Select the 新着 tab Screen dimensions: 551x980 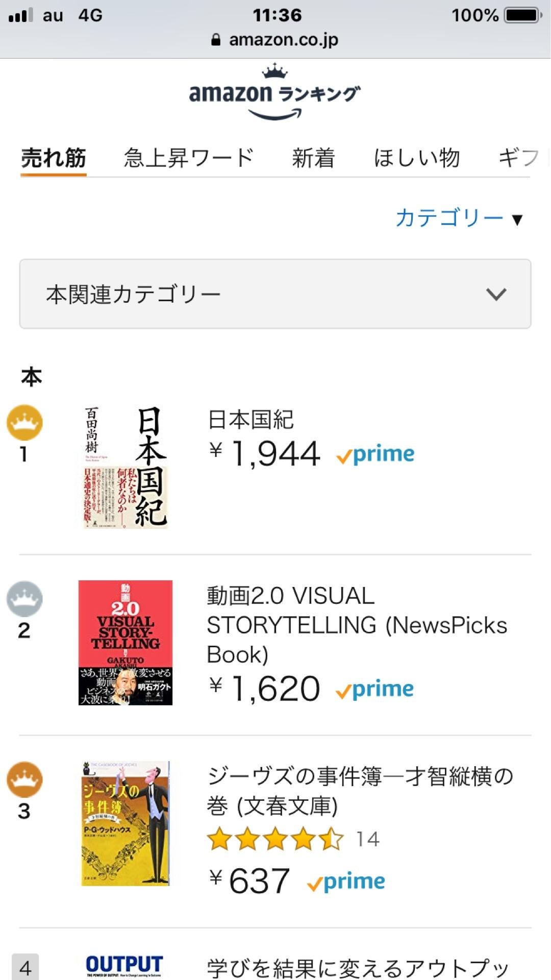tap(313, 158)
